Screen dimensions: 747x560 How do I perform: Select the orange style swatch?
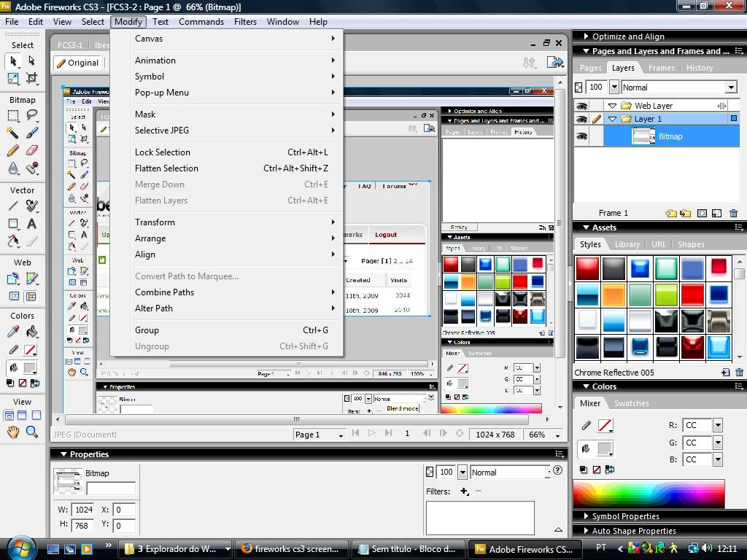(x=614, y=295)
